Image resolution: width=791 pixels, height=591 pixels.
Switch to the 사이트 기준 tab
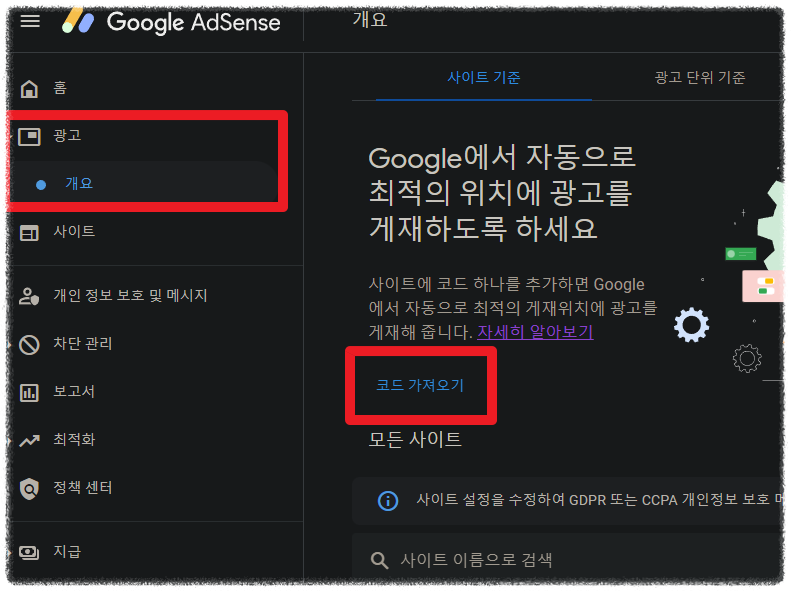tap(484, 78)
